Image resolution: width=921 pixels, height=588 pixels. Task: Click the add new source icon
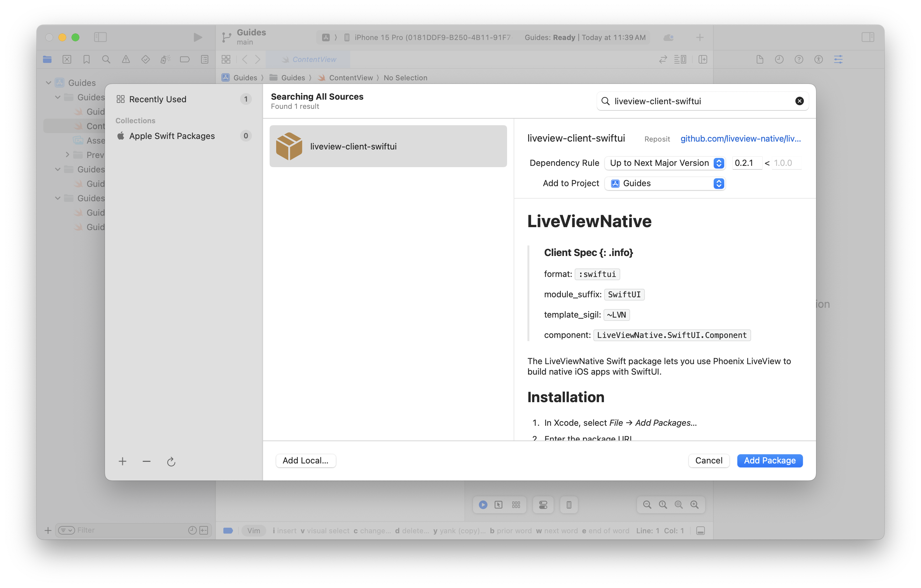[123, 461]
